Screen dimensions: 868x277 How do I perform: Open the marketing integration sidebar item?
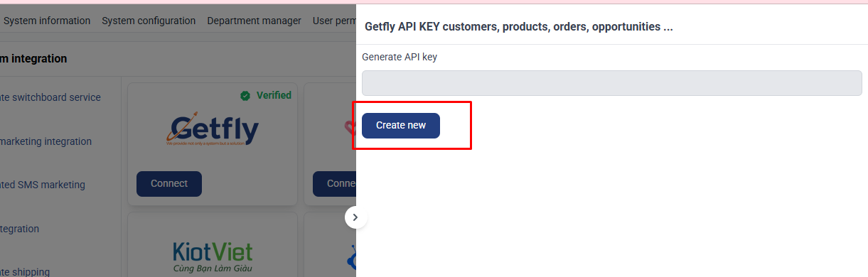tap(46, 141)
